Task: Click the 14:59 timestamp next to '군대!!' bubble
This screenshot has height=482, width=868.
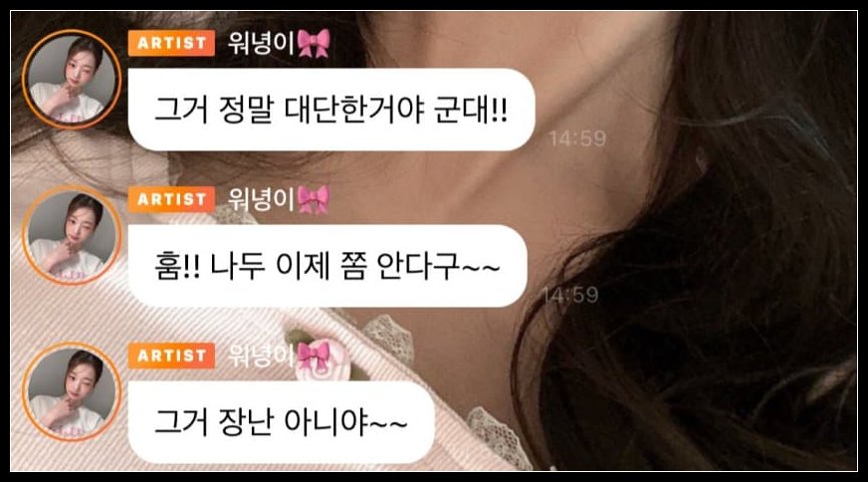Action: pos(577,138)
